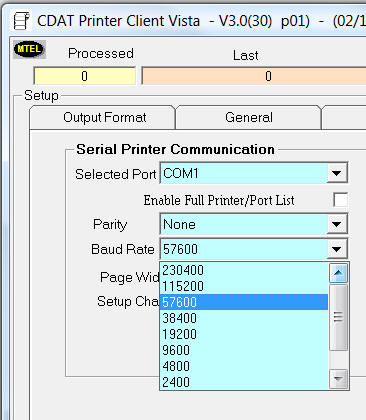Switch to the General tab

point(249,117)
